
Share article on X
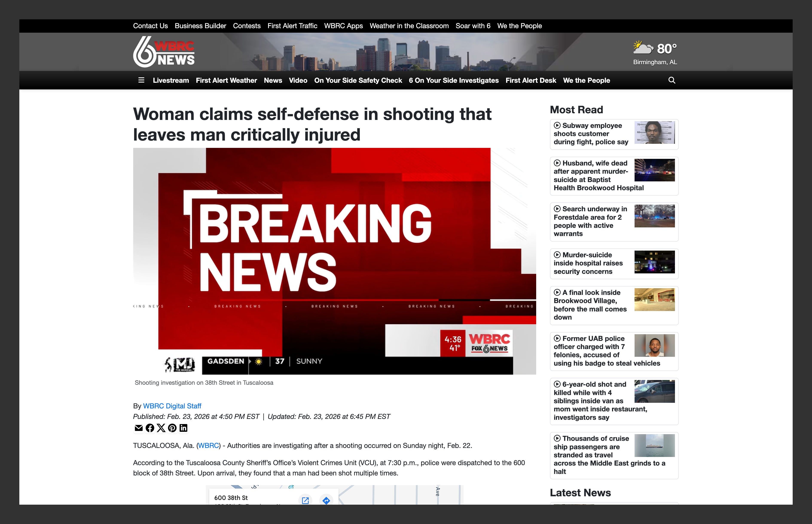161,428
